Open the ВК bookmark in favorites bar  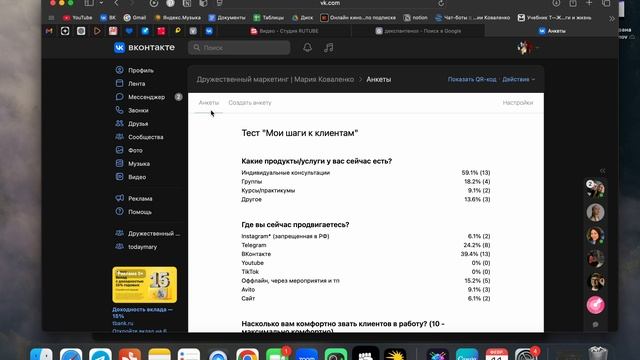(x=108, y=18)
